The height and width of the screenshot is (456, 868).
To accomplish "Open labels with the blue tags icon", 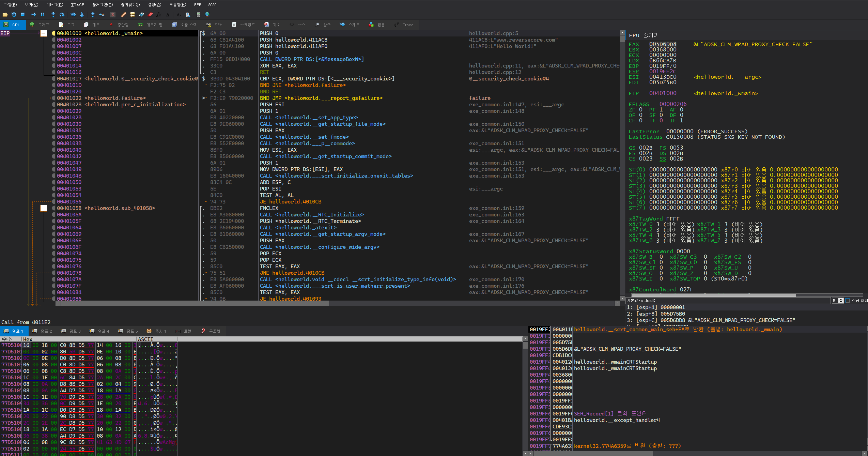I will 141,15.
